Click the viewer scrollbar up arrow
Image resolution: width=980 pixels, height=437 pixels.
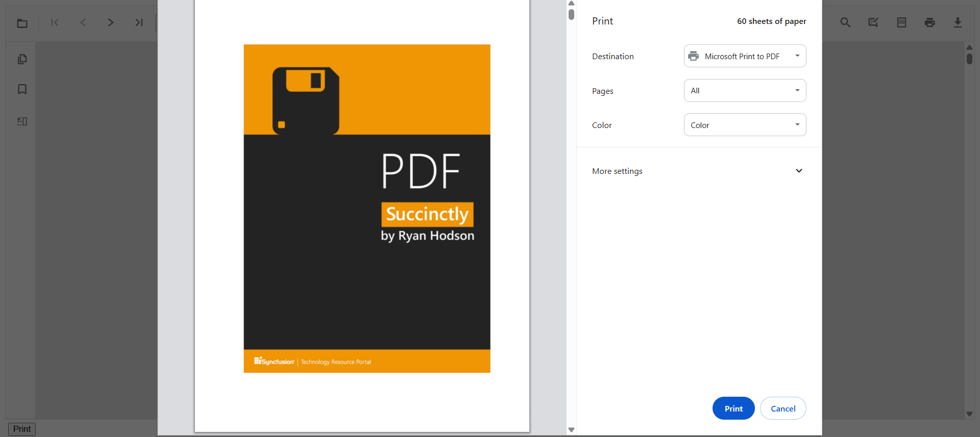pos(969,47)
